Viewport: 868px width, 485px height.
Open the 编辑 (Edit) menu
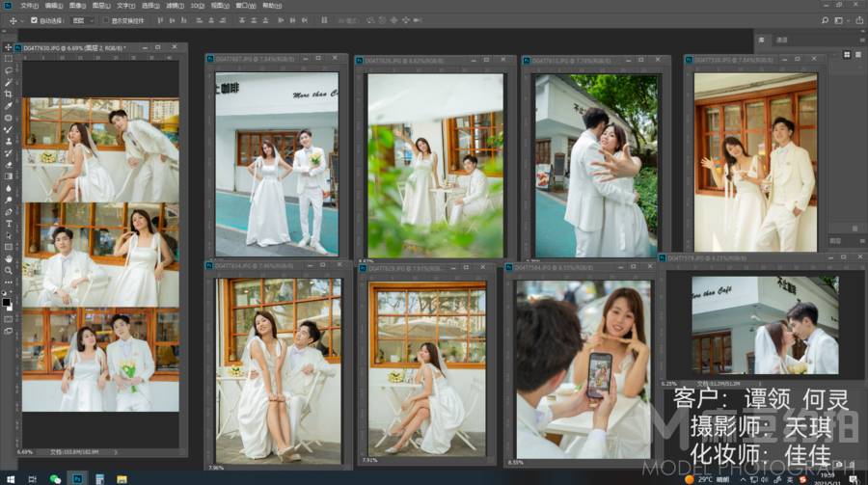point(54,5)
